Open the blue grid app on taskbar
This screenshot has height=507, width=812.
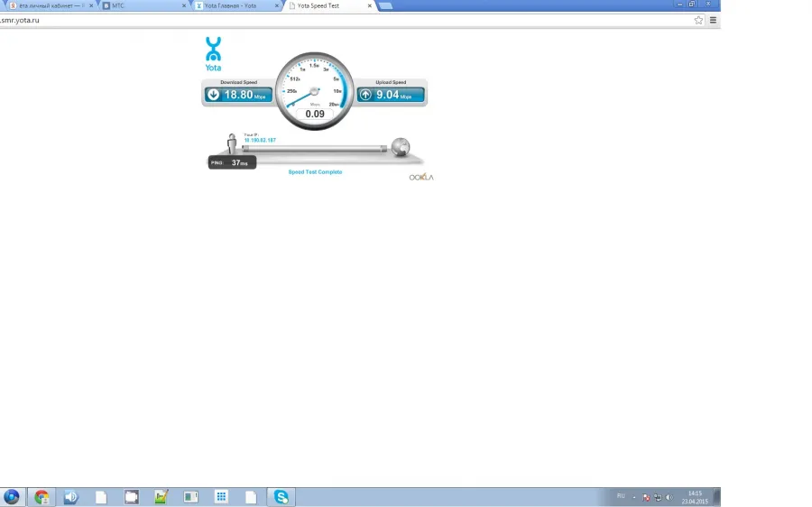pos(221,497)
